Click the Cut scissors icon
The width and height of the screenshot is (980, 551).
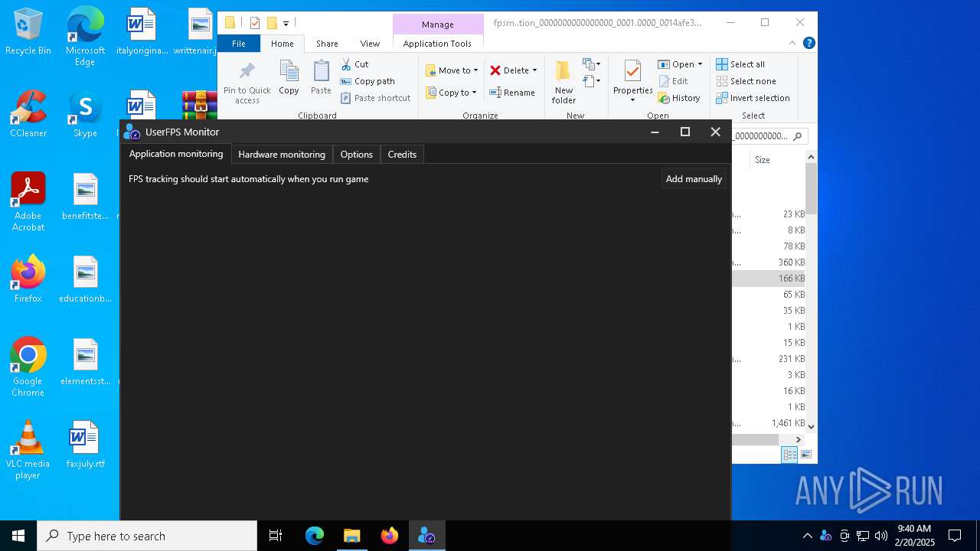click(346, 64)
